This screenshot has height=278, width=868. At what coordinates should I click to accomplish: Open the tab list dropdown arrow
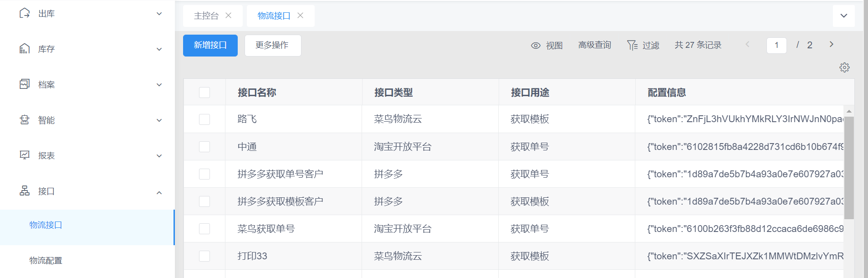[844, 16]
